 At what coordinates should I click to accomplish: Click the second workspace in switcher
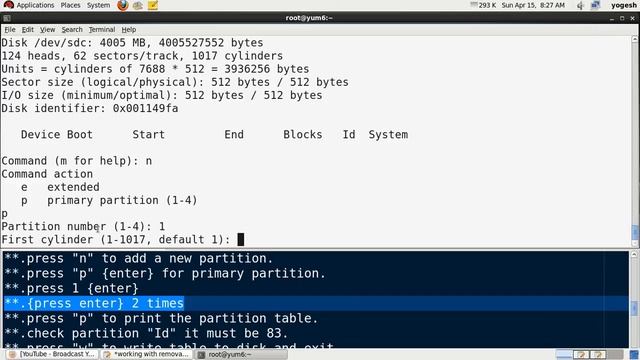tap(581, 354)
